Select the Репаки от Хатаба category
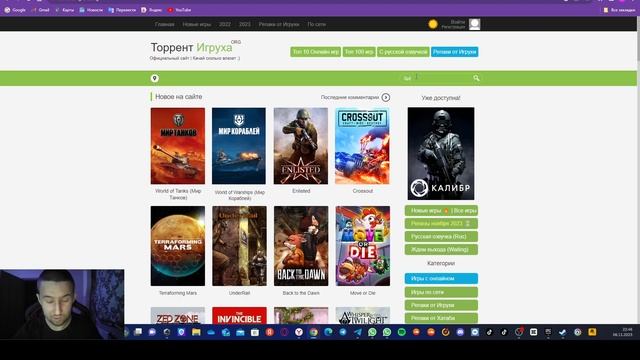The image size is (640, 360). coord(441,318)
